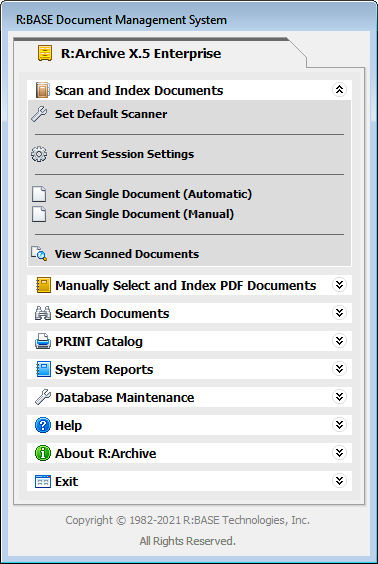Expand the Manually Select and Index PDF Documents chevron
Image resolution: width=378 pixels, height=564 pixels.
[339, 285]
